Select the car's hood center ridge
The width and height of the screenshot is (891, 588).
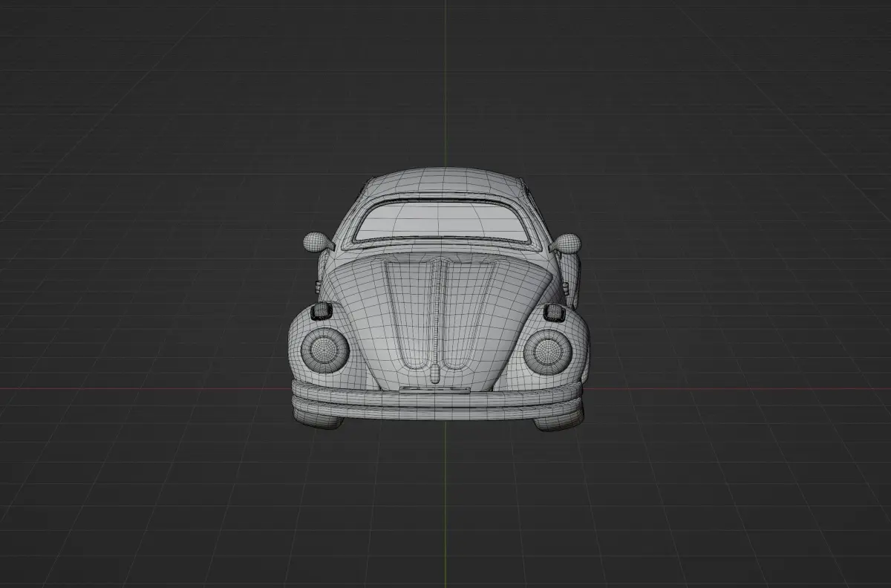(x=437, y=319)
